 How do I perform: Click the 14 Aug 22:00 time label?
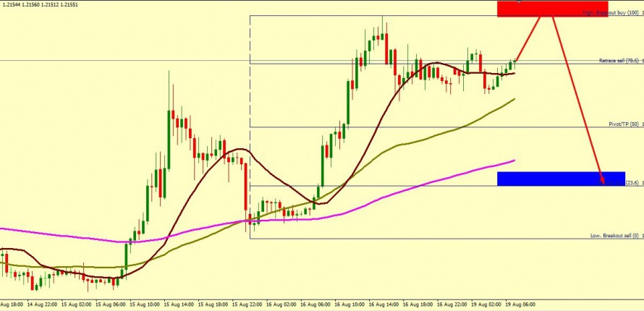[x=41, y=304]
